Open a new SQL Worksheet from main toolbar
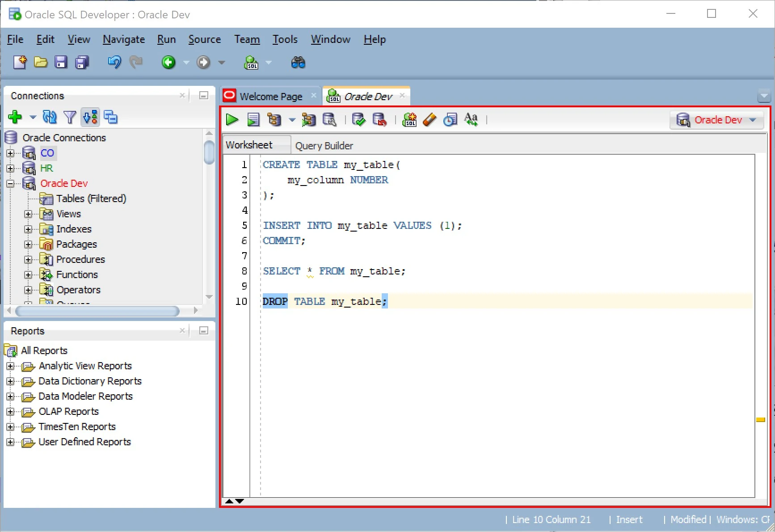 point(251,62)
